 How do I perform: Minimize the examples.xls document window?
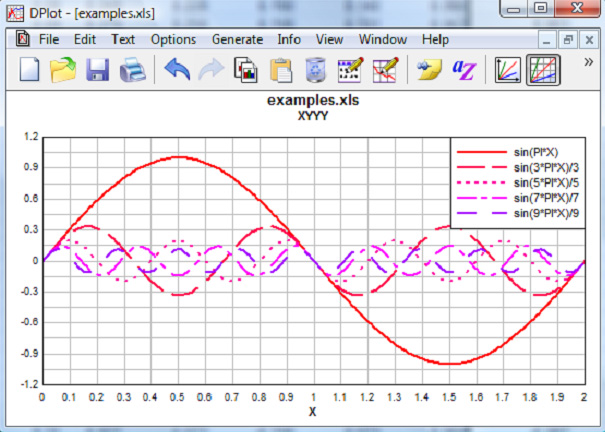tap(547, 40)
